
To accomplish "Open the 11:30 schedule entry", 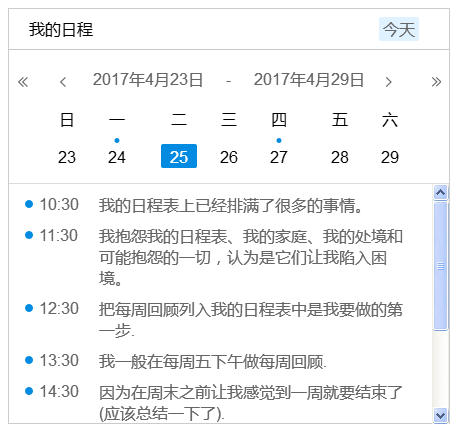I will (x=213, y=257).
